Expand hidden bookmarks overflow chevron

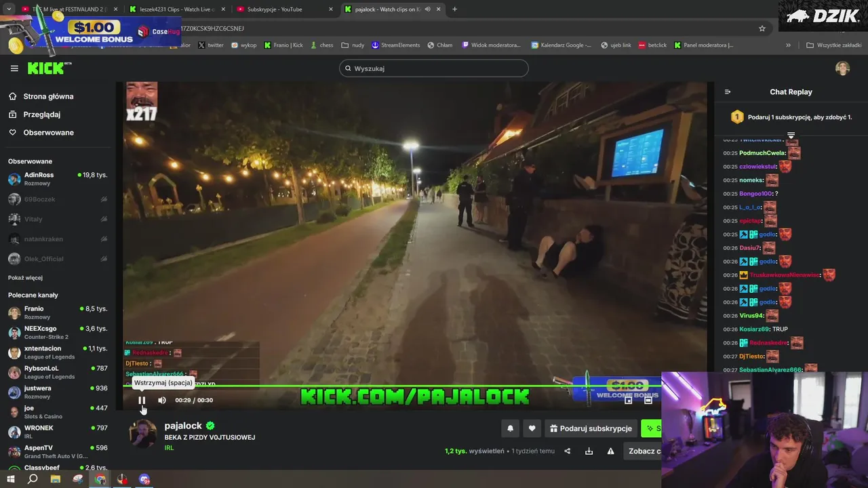788,45
